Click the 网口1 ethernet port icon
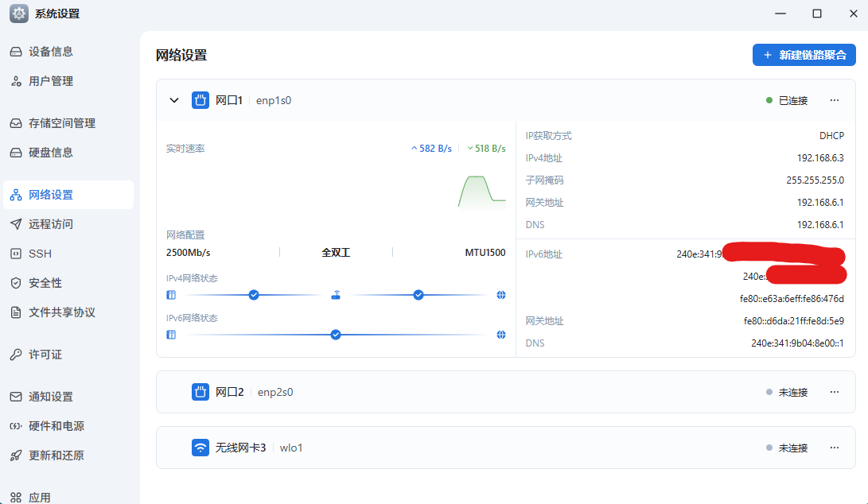 coord(200,100)
